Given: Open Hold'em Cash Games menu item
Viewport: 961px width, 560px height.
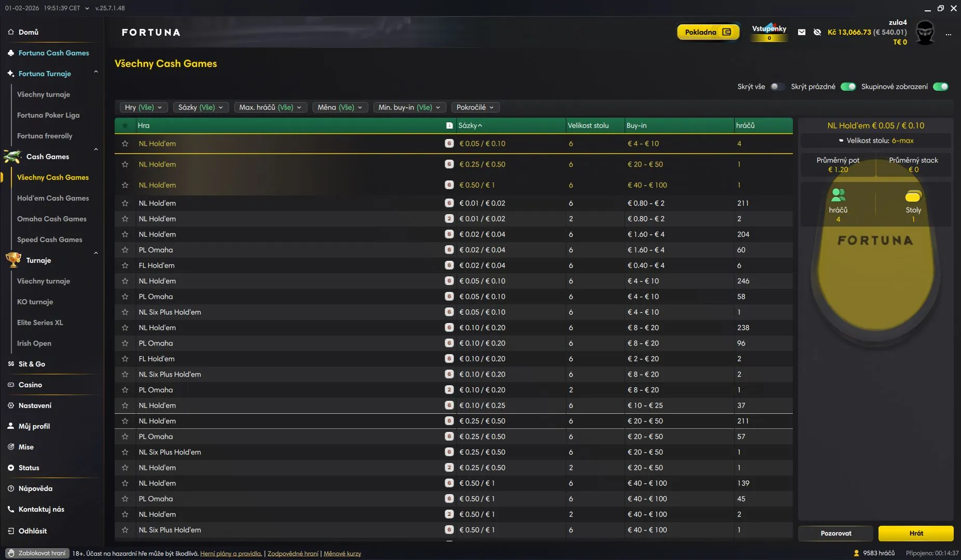Looking at the screenshot, I should (53, 198).
